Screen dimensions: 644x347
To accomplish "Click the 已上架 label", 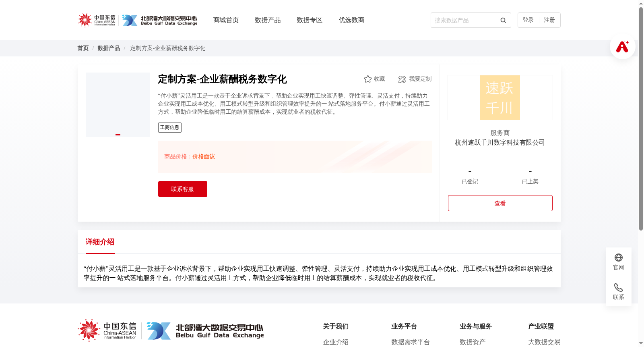I will (530, 182).
